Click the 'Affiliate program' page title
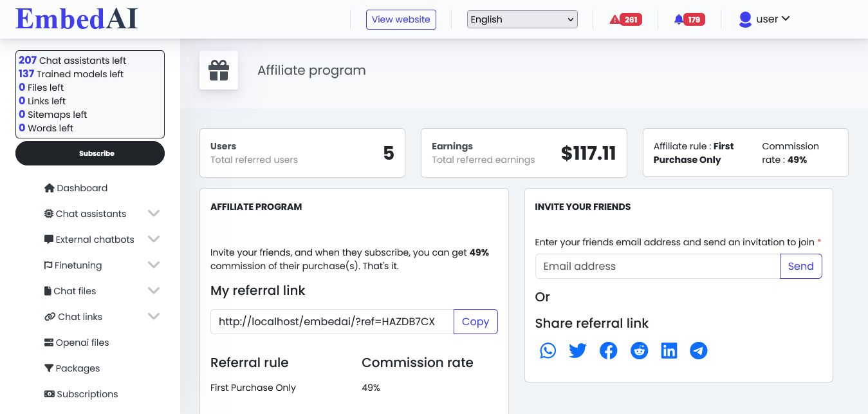 click(x=311, y=70)
